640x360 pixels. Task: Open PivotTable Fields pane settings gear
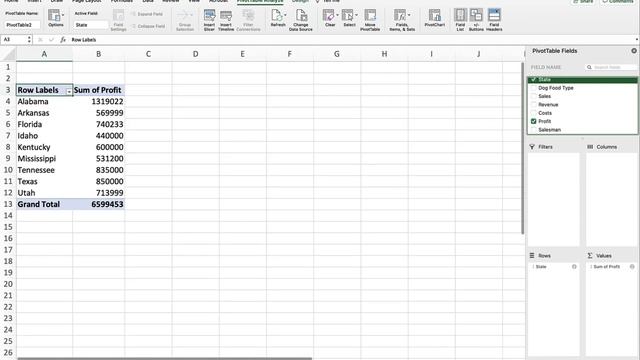click(x=633, y=51)
